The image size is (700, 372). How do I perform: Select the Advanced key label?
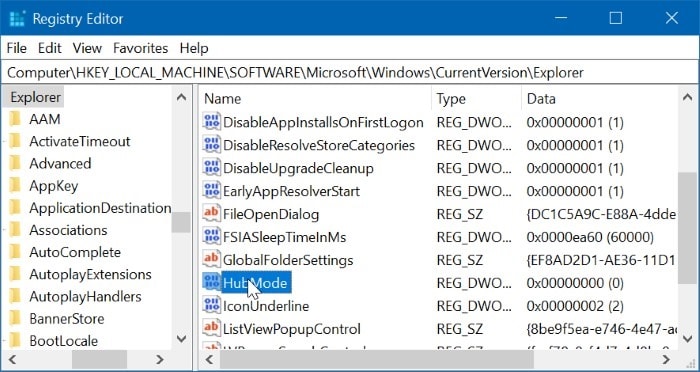point(60,163)
